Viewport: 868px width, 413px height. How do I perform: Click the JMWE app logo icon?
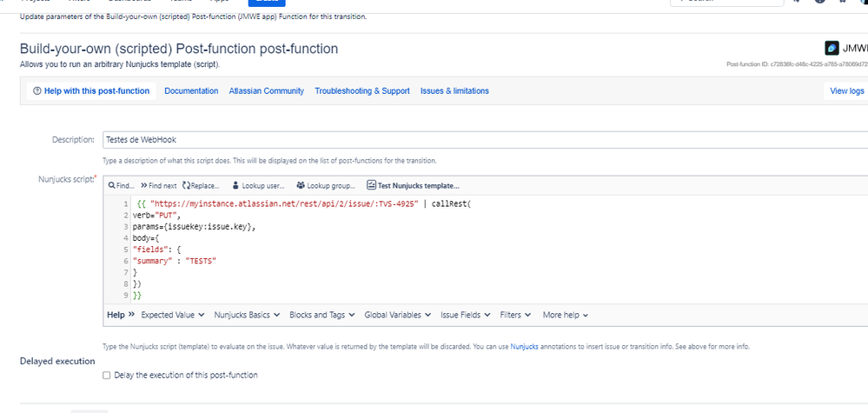click(x=832, y=48)
